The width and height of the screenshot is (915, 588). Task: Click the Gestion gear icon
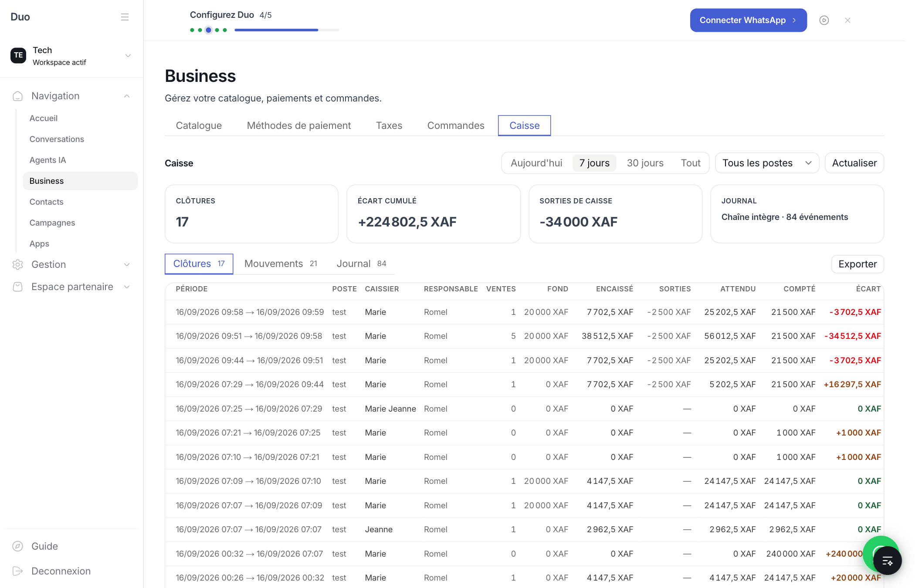(x=18, y=264)
